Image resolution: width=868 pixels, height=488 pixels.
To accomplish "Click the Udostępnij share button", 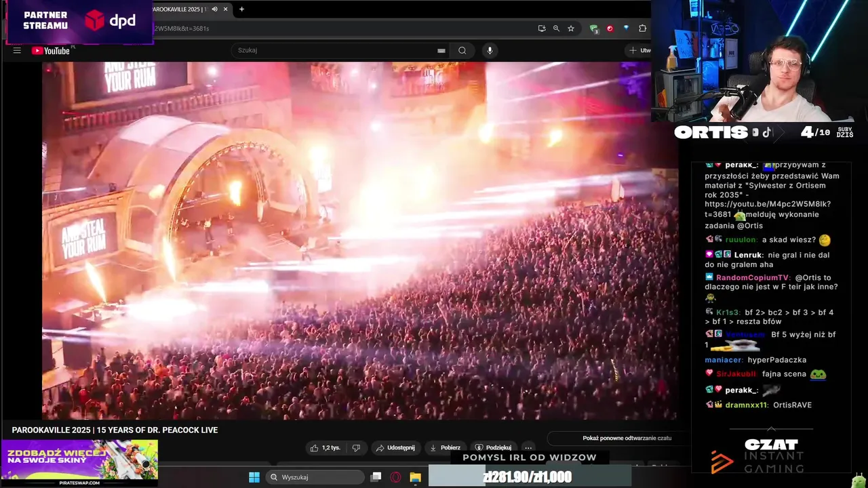I will [x=395, y=447].
